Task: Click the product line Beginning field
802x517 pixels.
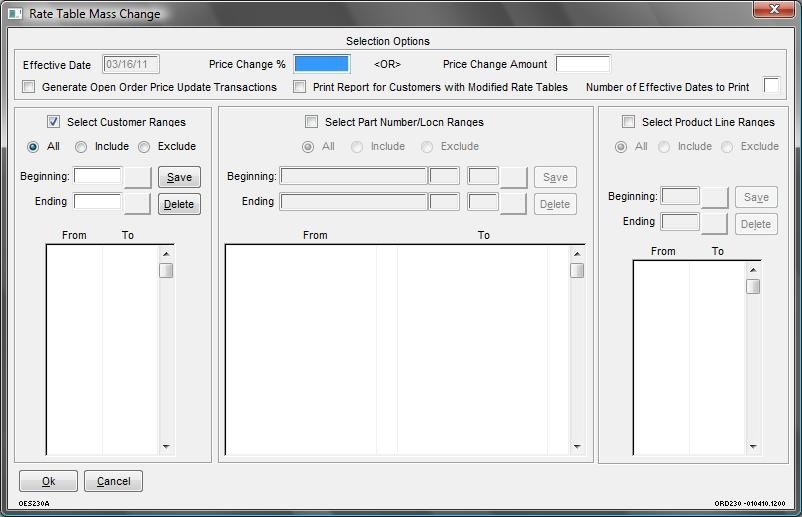Action: [680, 196]
